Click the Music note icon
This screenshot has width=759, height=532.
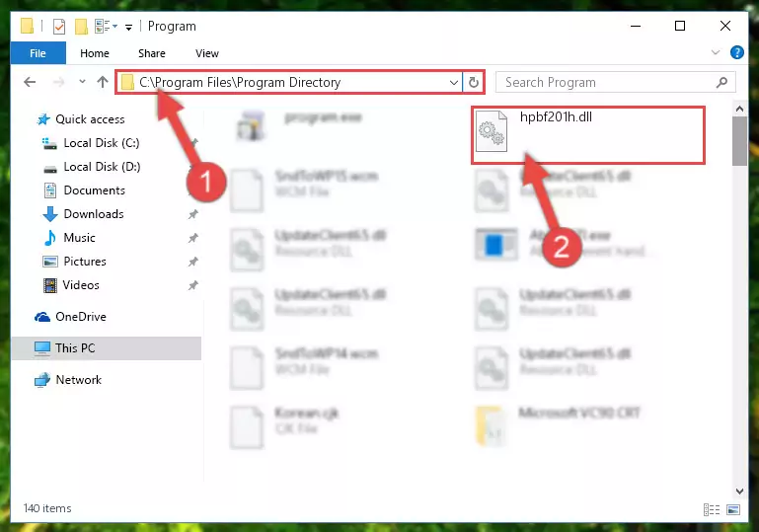point(50,238)
